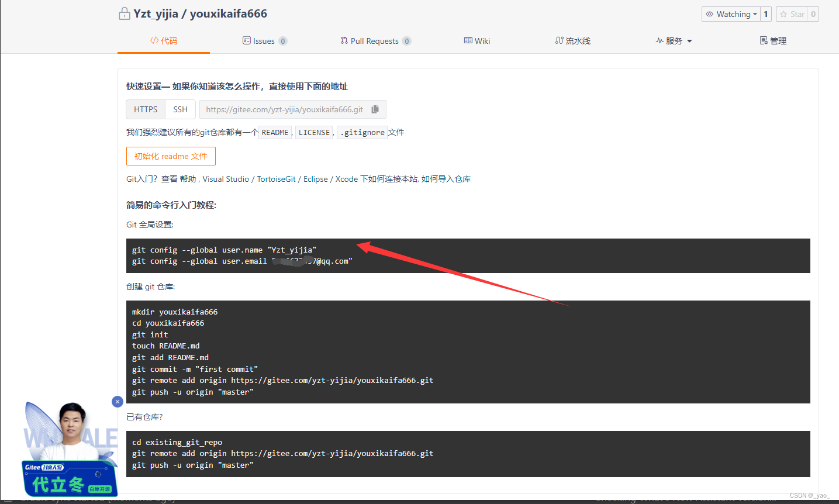Click the cd existing_git_repo command line
The height and width of the screenshot is (504, 839).
pos(177,442)
